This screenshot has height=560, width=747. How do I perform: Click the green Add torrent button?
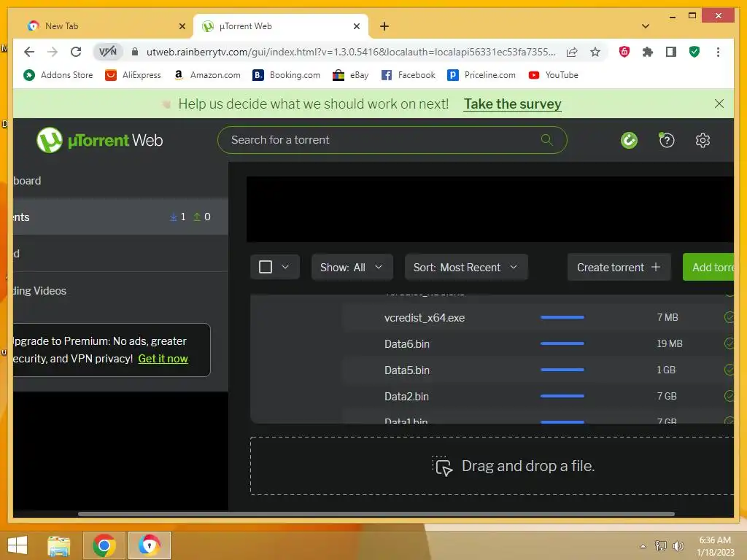[x=708, y=267]
